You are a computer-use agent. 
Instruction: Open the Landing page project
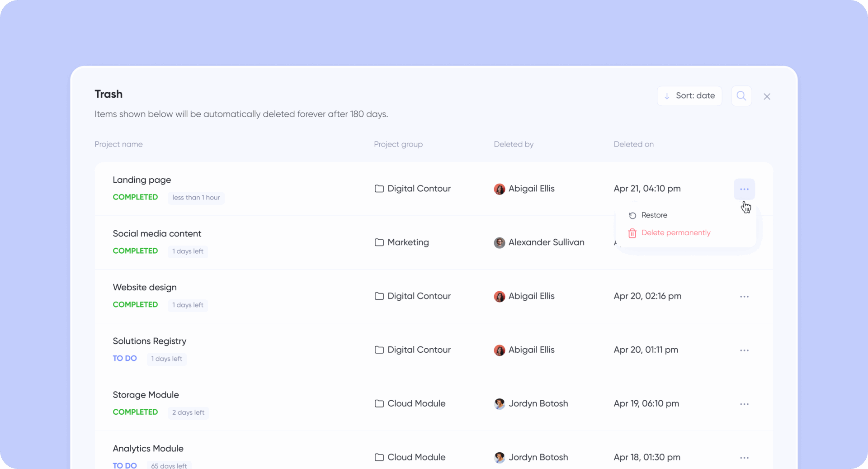[142, 180]
